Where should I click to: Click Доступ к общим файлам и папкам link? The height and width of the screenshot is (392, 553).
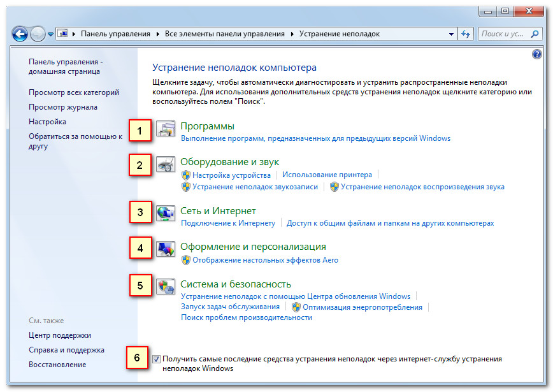point(390,223)
